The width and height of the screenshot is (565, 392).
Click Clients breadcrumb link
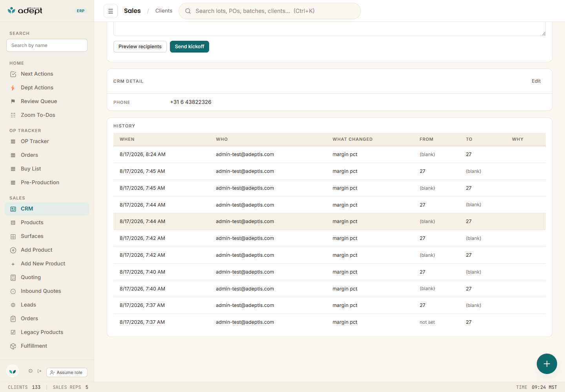pos(164,11)
